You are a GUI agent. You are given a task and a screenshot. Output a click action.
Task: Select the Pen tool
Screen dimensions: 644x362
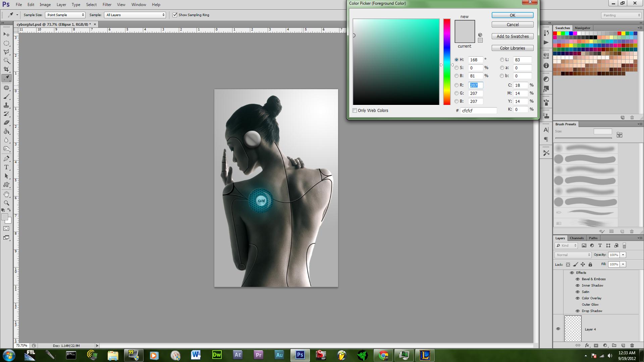pyautogui.click(x=6, y=159)
